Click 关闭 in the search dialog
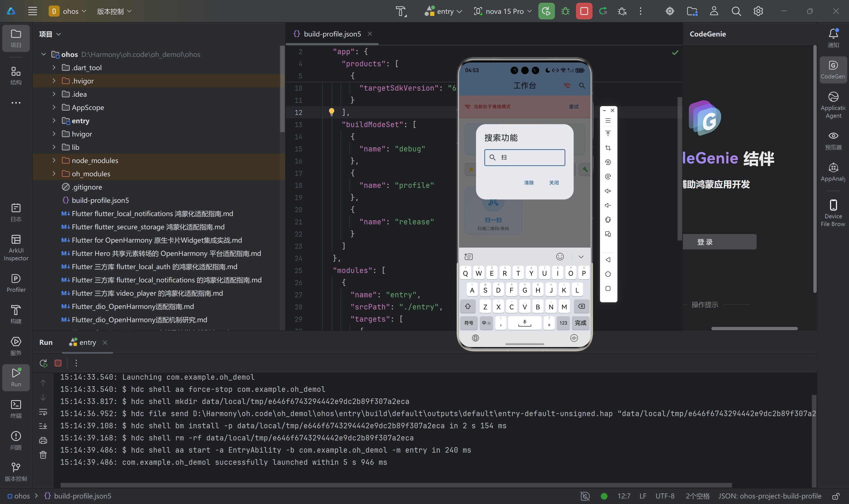The width and height of the screenshot is (849, 504). coord(554,183)
